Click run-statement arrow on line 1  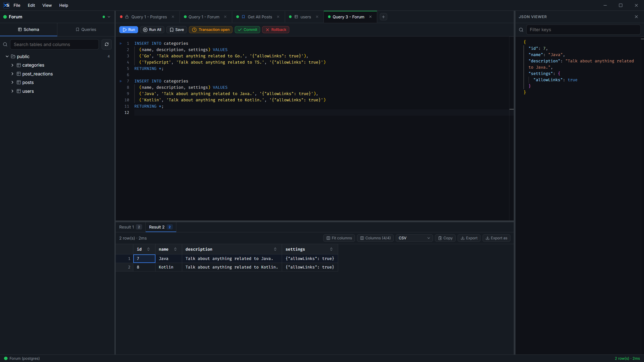coord(121,43)
